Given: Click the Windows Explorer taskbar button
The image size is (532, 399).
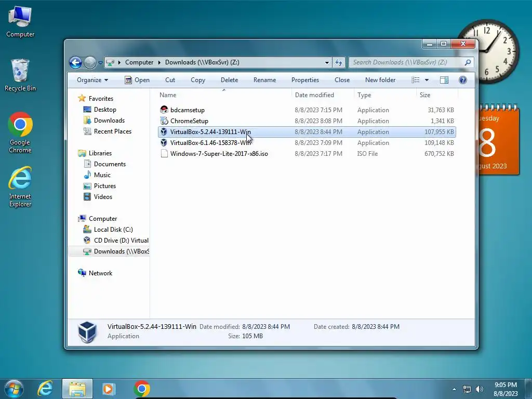Looking at the screenshot, I should click(x=77, y=389).
